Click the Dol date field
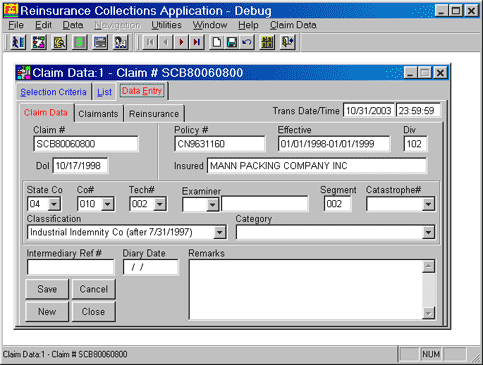Image resolution: width=483 pixels, height=365 pixels. (80, 166)
